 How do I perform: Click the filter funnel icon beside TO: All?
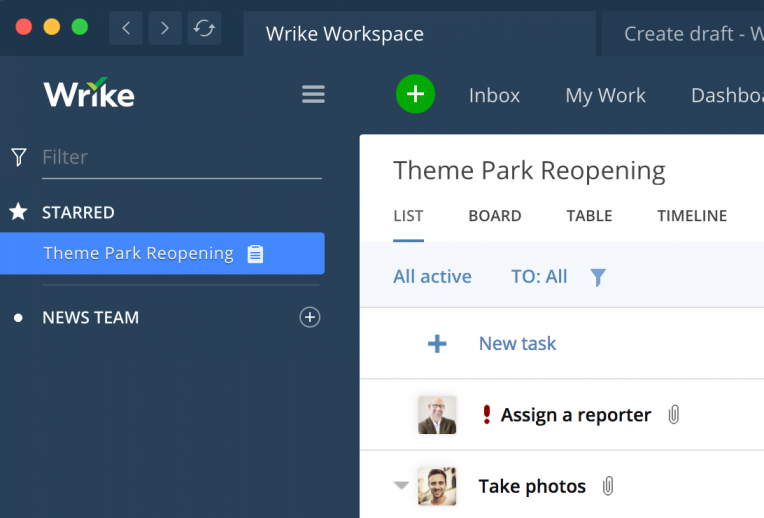click(x=598, y=277)
